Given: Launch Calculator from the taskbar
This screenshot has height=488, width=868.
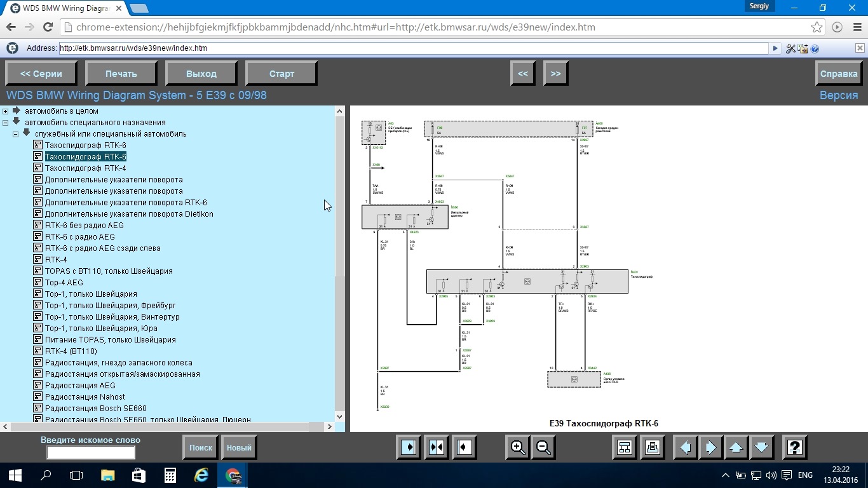Looking at the screenshot, I should point(170,475).
